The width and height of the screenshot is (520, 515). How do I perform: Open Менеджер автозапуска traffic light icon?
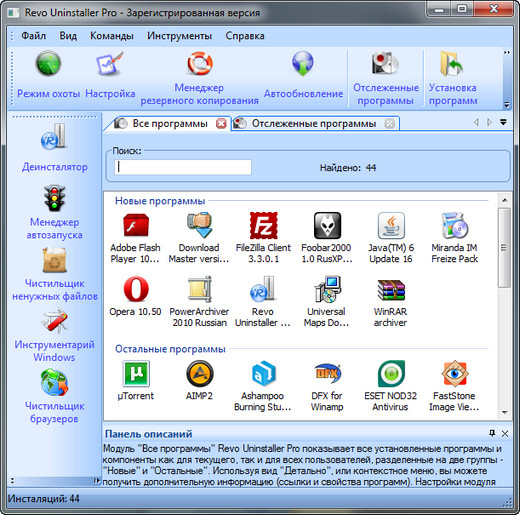pos(54,198)
